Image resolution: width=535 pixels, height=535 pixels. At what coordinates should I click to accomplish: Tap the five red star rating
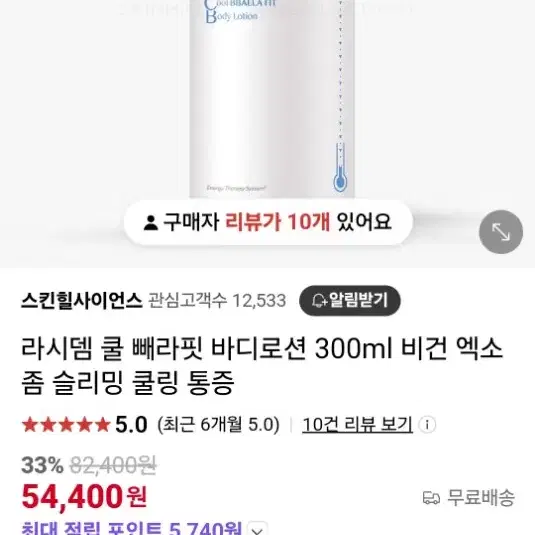point(66,425)
